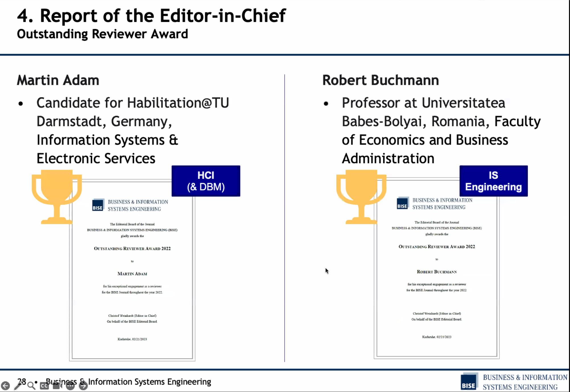Click the slide number 28

click(x=22, y=381)
